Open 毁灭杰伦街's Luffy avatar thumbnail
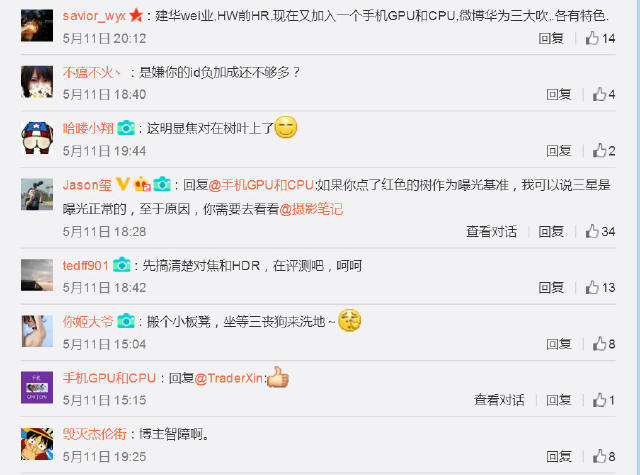This screenshot has width=640, height=475. 37,444
